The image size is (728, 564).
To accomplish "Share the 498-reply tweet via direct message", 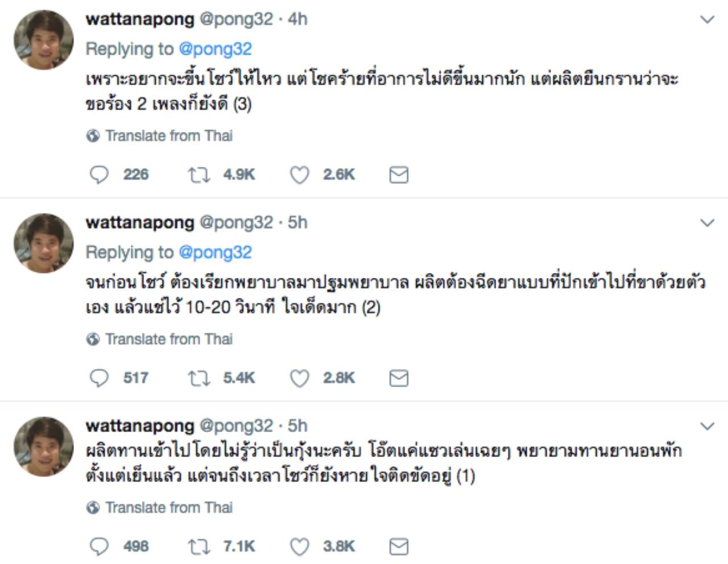I will 399,546.
